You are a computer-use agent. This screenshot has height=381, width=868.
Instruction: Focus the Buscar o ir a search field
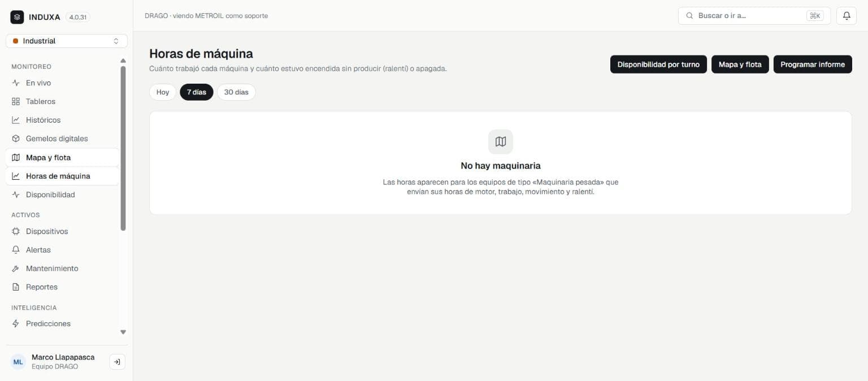(x=754, y=16)
